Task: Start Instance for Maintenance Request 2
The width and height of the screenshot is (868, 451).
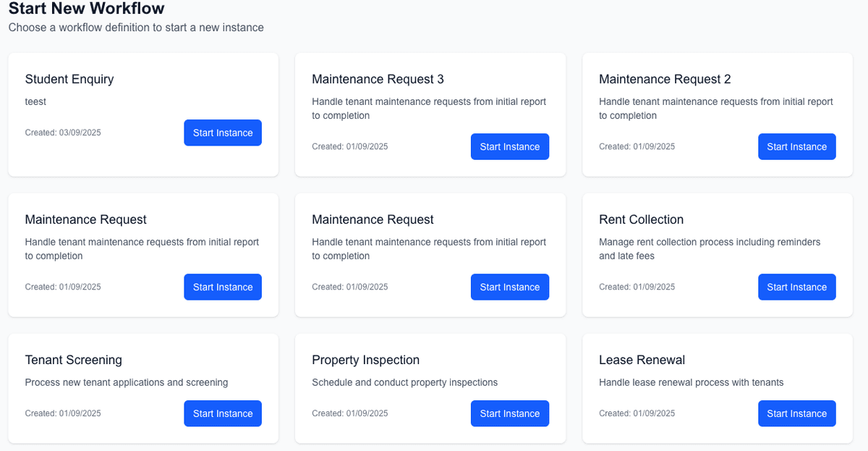Action: point(796,147)
